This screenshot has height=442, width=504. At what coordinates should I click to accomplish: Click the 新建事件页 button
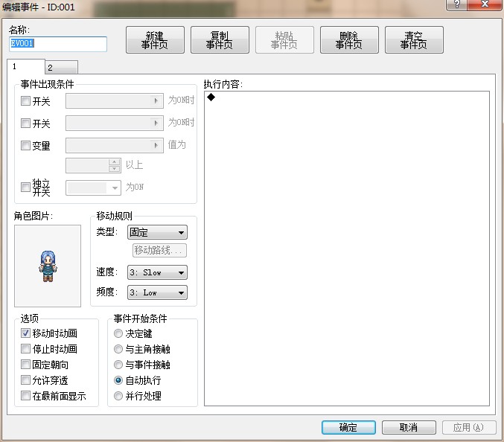click(155, 40)
